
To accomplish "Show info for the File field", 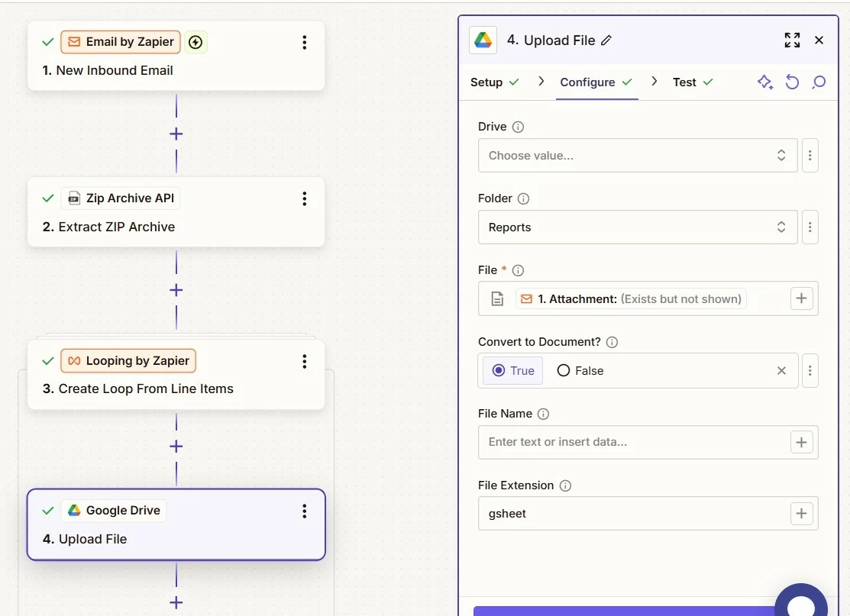I will click(519, 270).
